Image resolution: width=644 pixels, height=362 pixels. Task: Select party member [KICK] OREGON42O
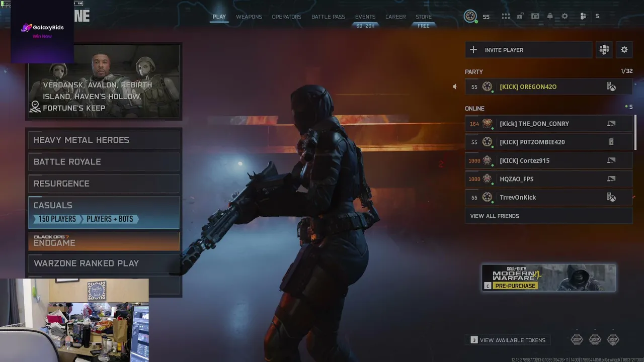click(548, 87)
